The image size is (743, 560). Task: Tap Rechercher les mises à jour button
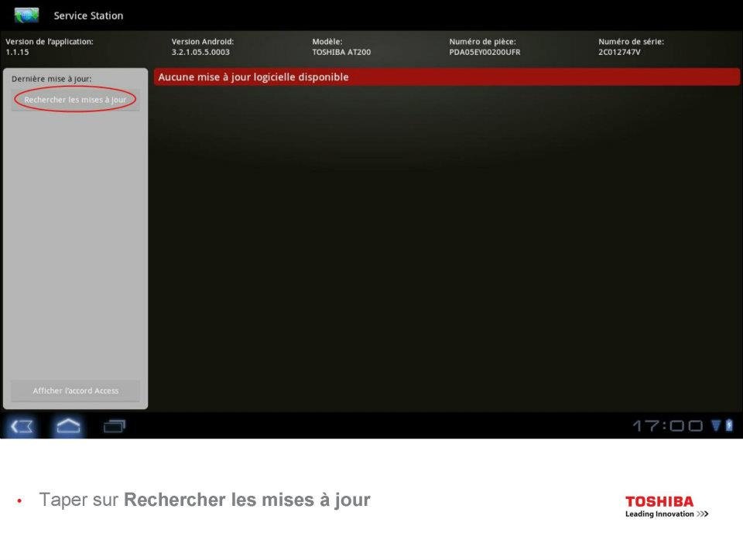(75, 100)
